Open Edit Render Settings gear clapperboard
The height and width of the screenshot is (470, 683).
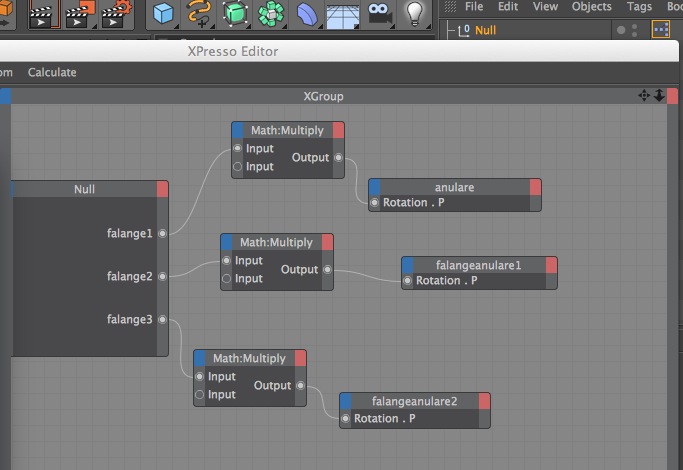(116, 14)
